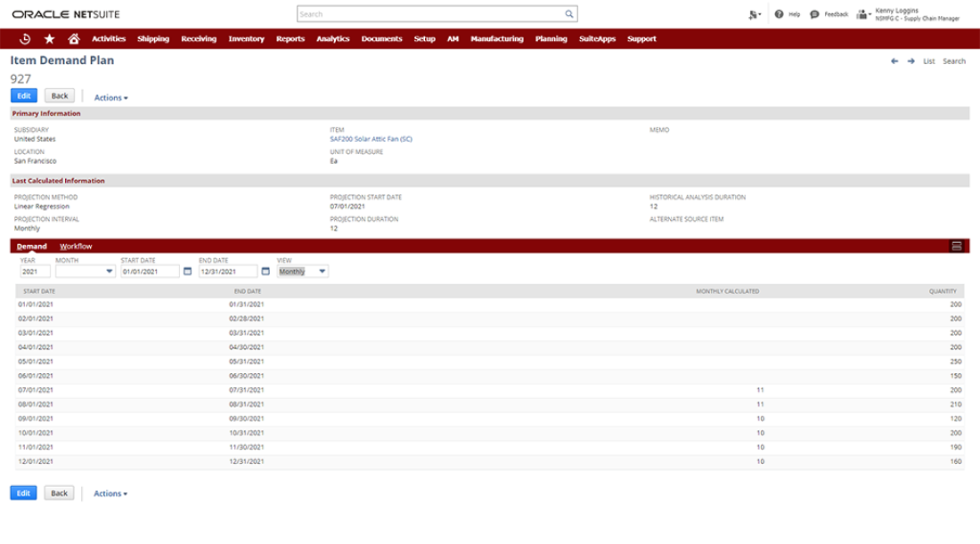
Task: Navigate to previous record with left arrow
Action: pos(894,61)
